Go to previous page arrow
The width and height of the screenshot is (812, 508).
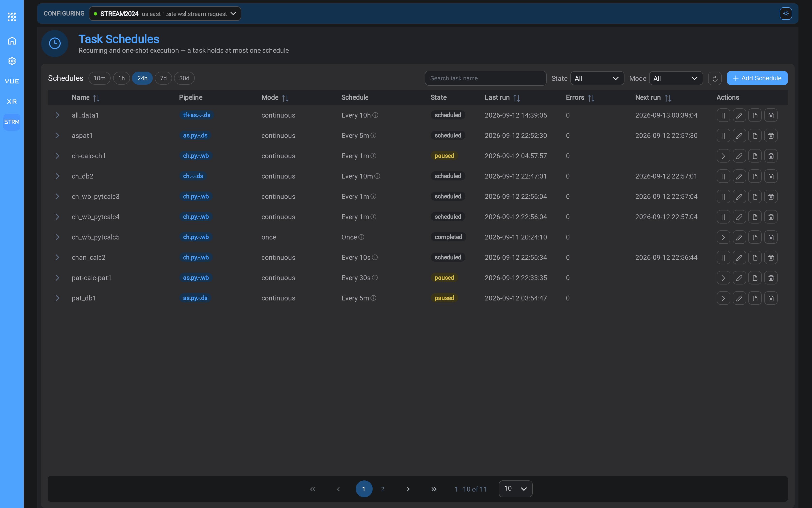click(338, 489)
